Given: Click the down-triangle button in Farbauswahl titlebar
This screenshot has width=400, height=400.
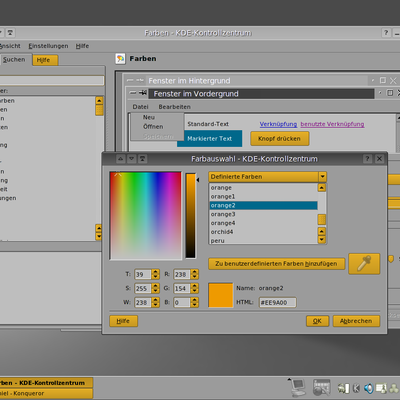Looking at the screenshot, I should pos(132,159).
